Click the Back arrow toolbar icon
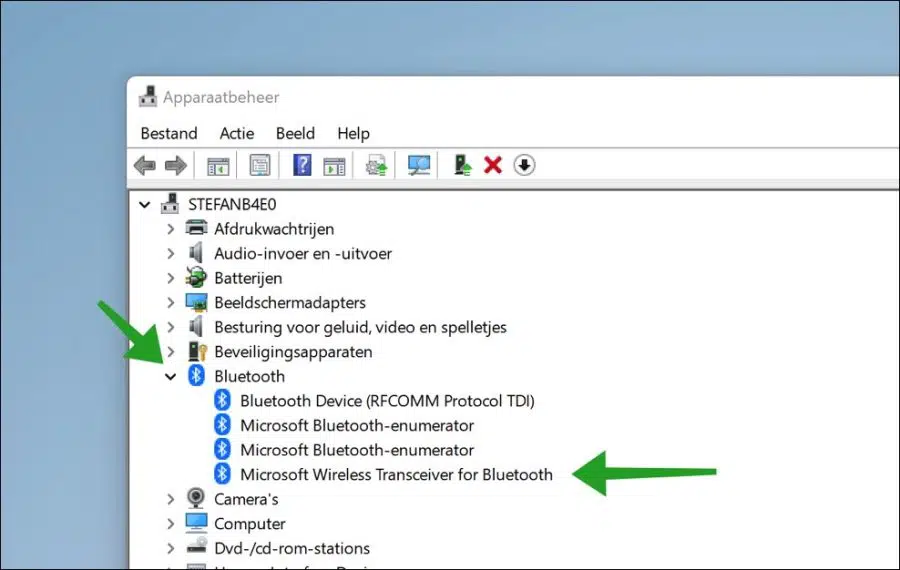This screenshot has height=570, width=900. [145, 166]
